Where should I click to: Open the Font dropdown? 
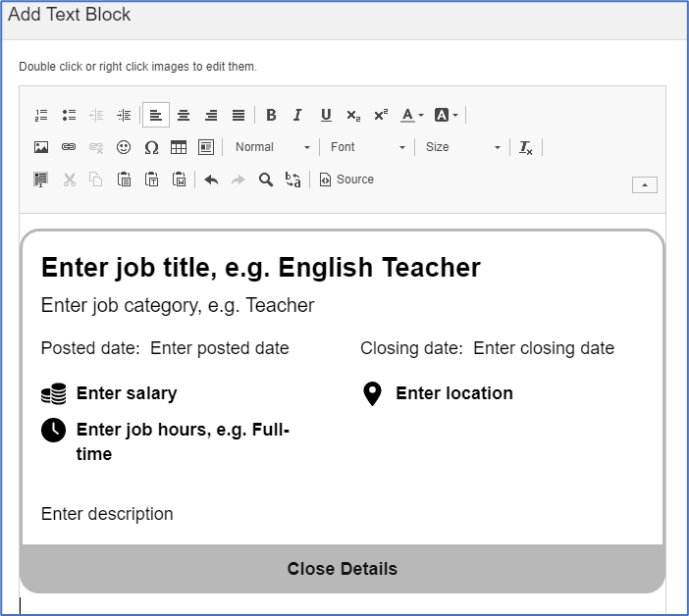pos(367,147)
